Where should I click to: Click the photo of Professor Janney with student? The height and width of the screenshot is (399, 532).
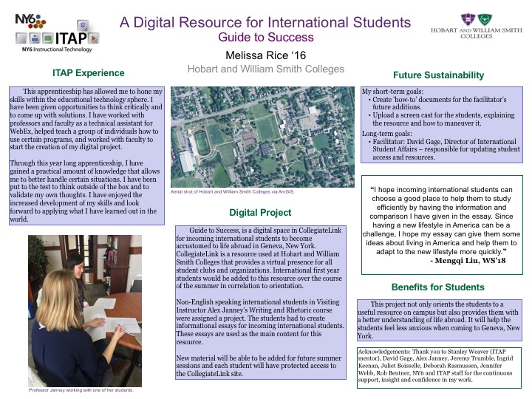(x=85, y=311)
